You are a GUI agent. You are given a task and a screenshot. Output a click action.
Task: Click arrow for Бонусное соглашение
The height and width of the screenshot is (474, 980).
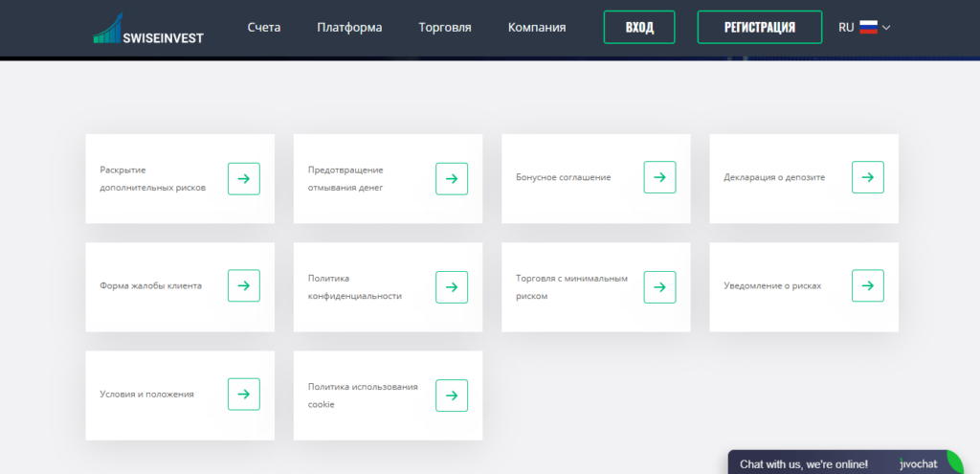pos(659,177)
